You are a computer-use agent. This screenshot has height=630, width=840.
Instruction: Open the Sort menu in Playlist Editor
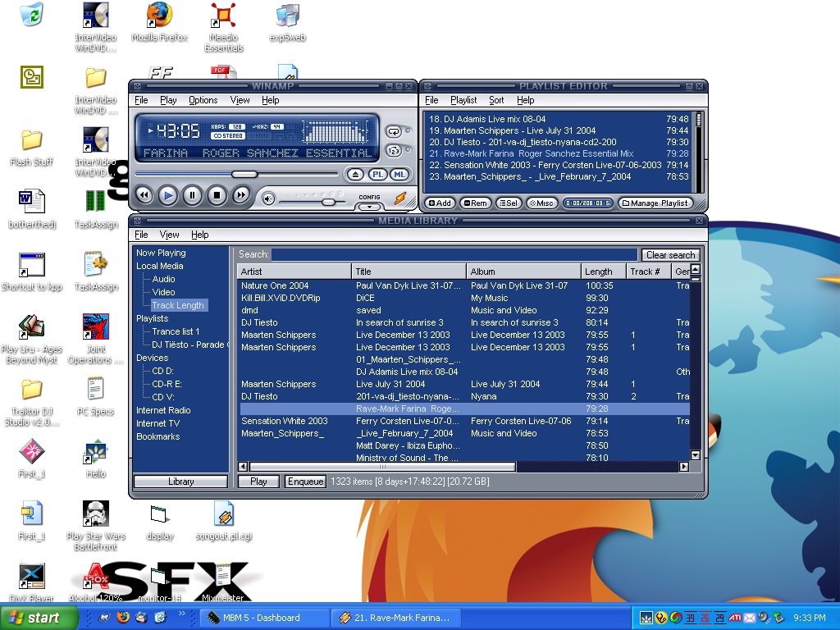coord(496,100)
